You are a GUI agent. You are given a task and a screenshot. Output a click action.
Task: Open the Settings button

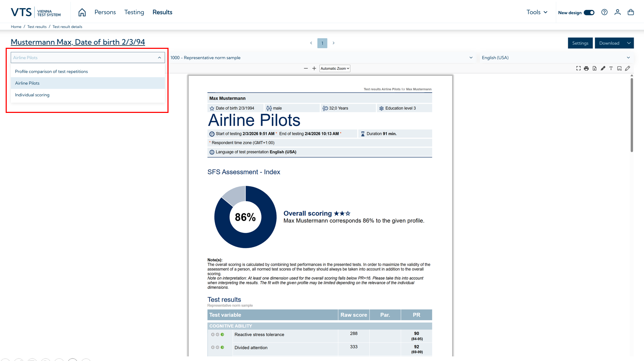coord(580,43)
